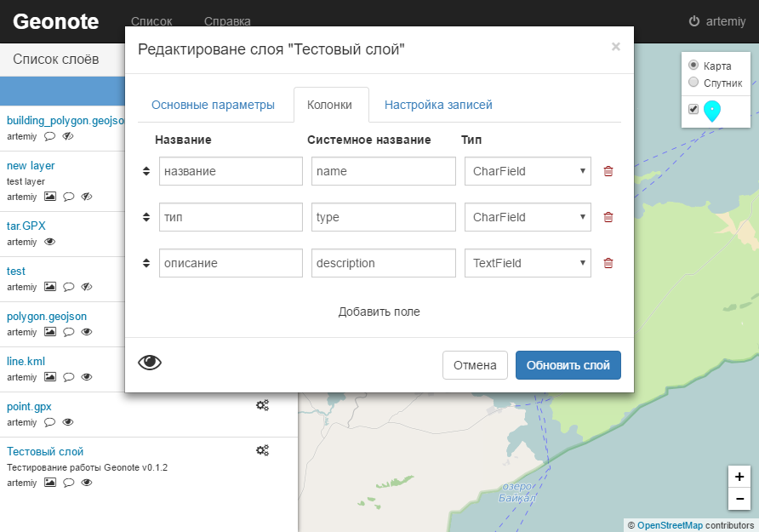This screenshot has height=532, width=759.
Task: Click the 'name' system name field
Action: [384, 171]
